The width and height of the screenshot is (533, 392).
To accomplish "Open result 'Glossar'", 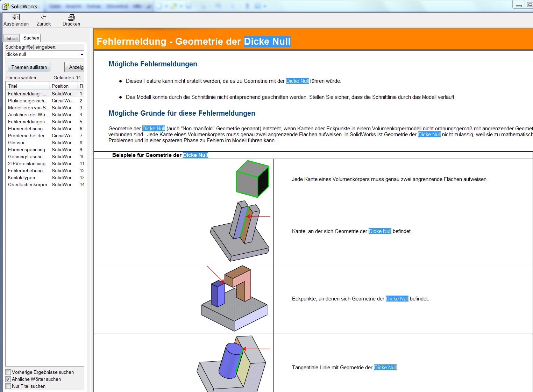I will (x=45, y=143).
